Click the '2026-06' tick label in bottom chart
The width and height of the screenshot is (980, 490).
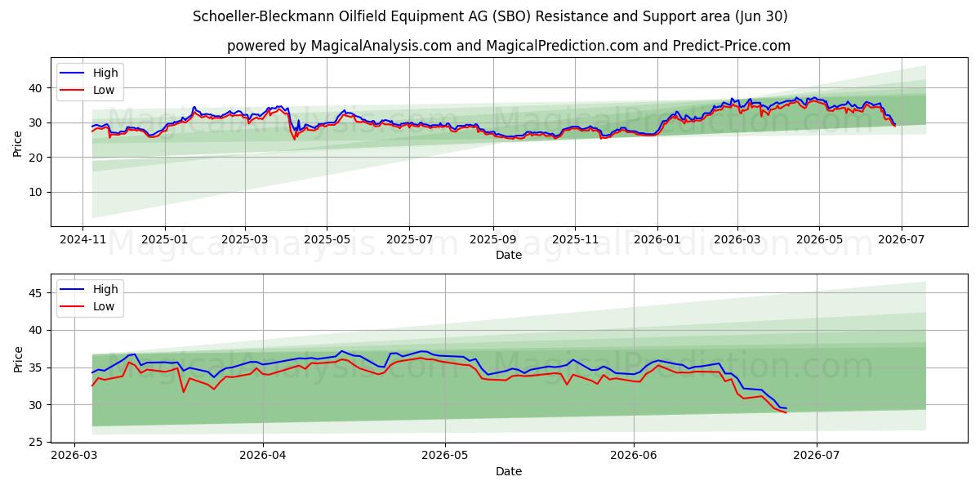pos(634,456)
